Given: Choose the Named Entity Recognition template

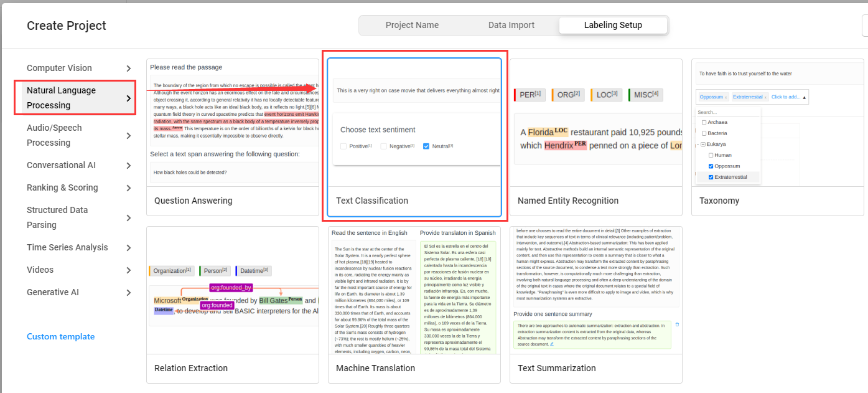Looking at the screenshot, I should click(596, 137).
